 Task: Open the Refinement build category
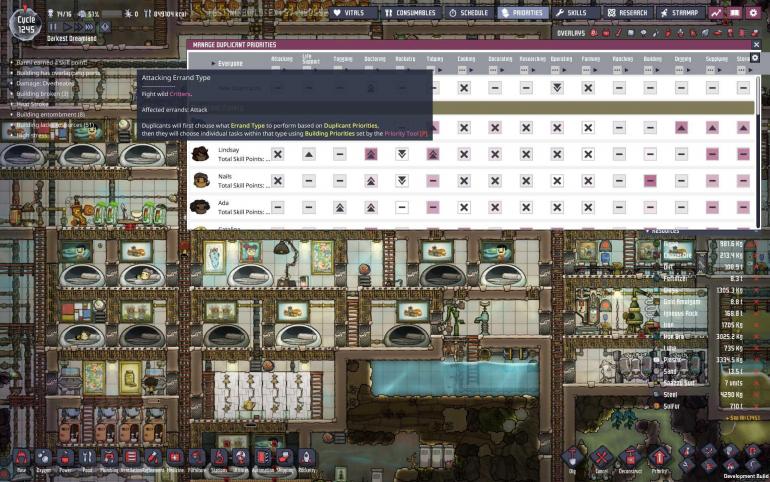(x=153, y=458)
